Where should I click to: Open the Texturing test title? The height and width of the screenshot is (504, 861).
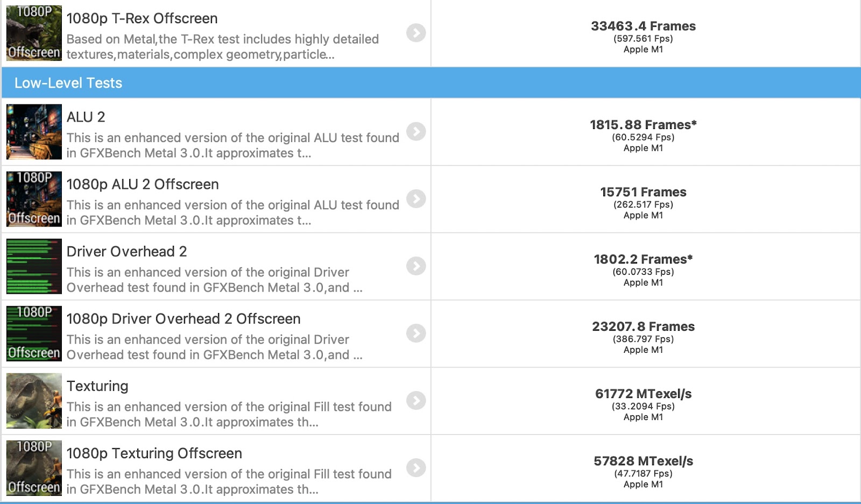pyautogui.click(x=97, y=386)
